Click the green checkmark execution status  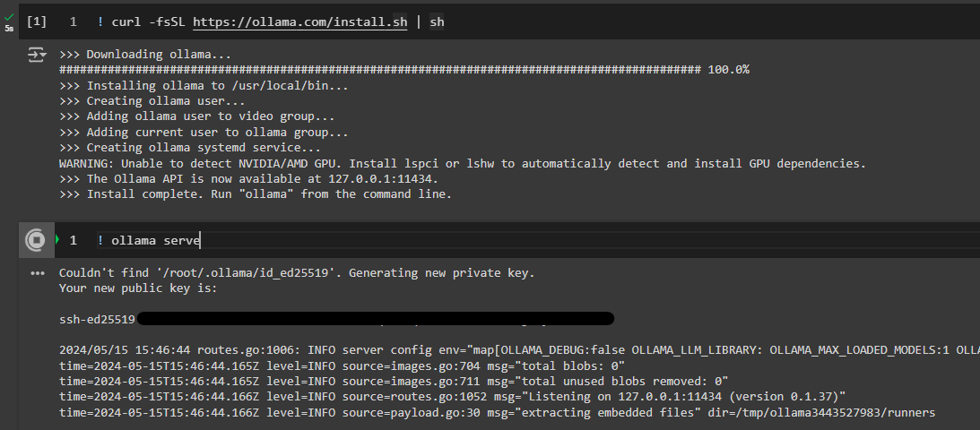pyautogui.click(x=9, y=19)
